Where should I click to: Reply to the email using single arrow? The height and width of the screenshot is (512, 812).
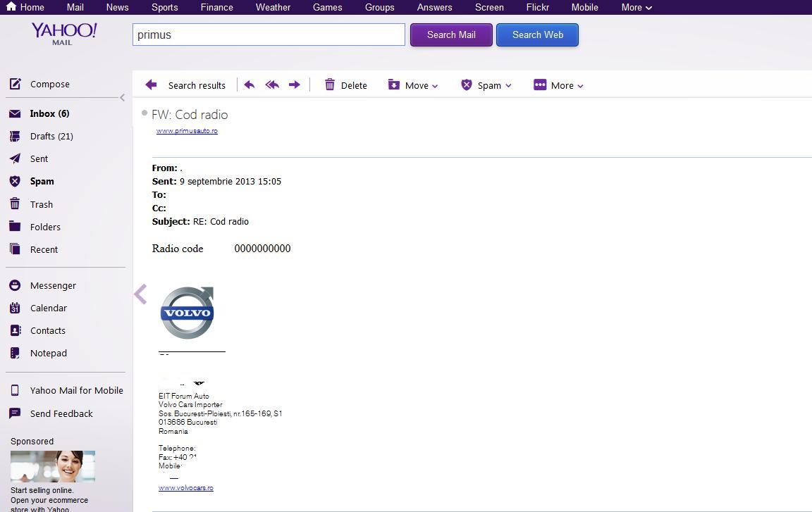249,85
